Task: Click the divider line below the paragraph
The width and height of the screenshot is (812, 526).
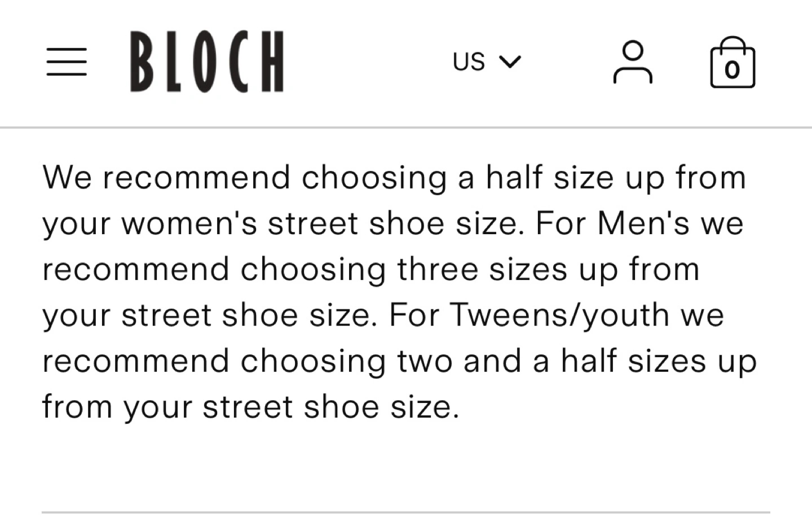Action: (406, 512)
